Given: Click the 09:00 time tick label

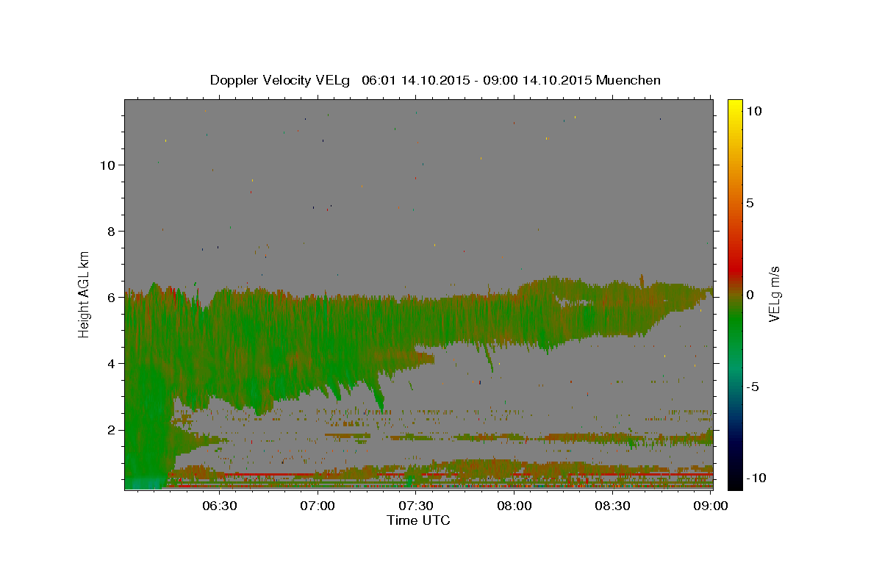Looking at the screenshot, I should (710, 506).
